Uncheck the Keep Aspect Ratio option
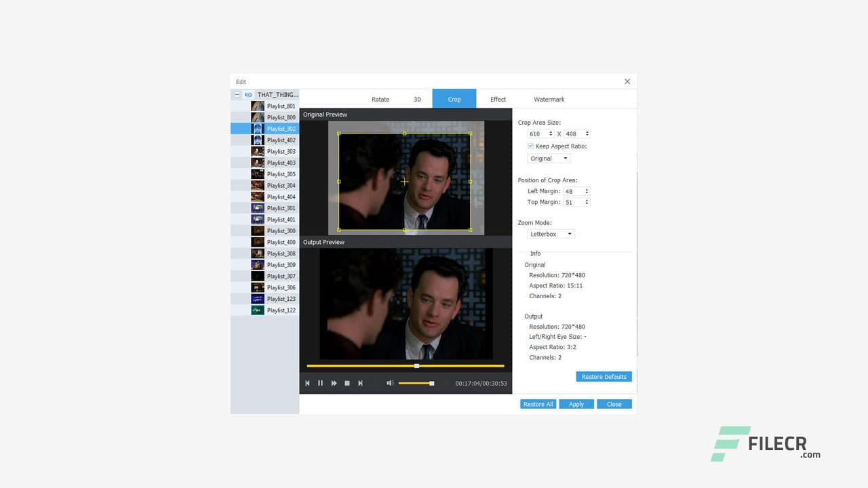Image resolution: width=868 pixels, height=488 pixels. click(530, 146)
